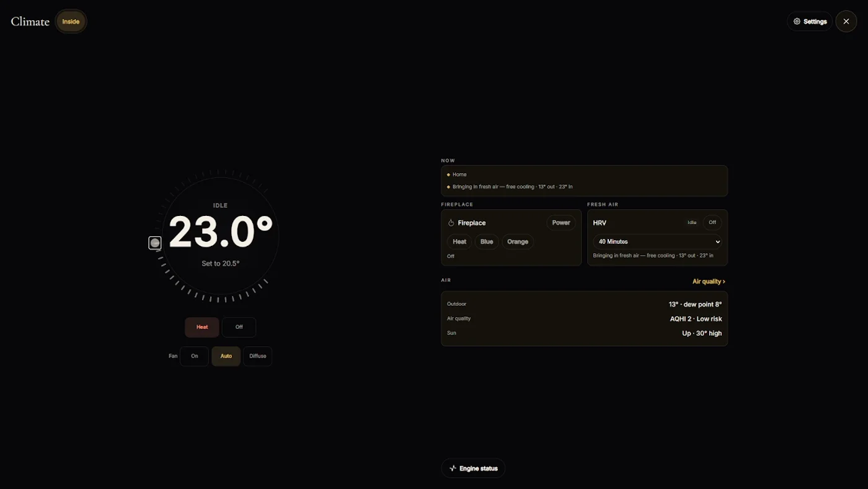Click the "Up · 30° high" sun value
The width and height of the screenshot is (868, 489).
702,333
